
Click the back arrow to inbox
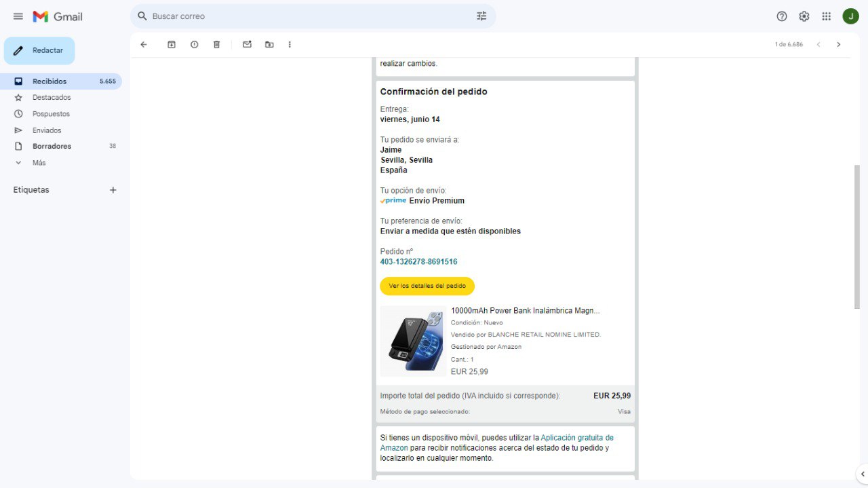tap(143, 45)
